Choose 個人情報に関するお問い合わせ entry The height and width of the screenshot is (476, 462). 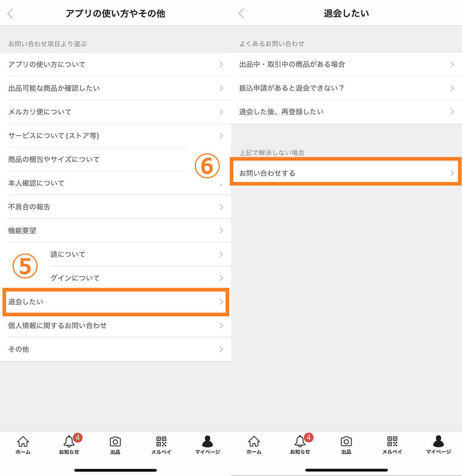[x=115, y=326]
